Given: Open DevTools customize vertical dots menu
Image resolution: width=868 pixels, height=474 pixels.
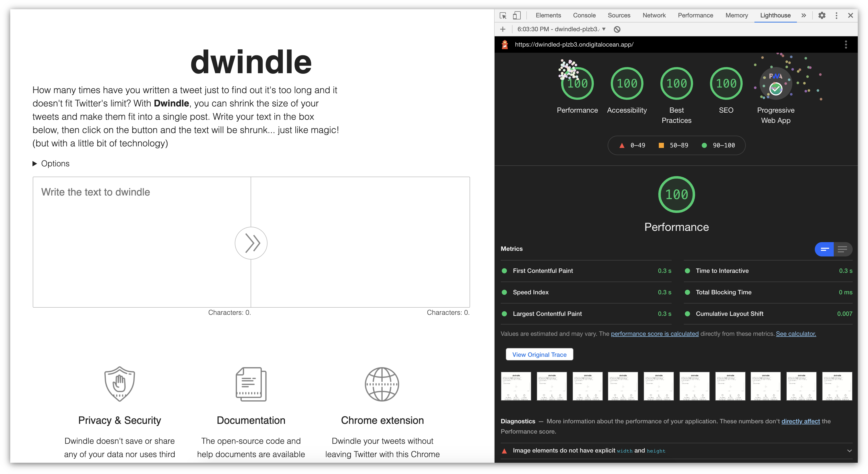Looking at the screenshot, I should point(836,16).
